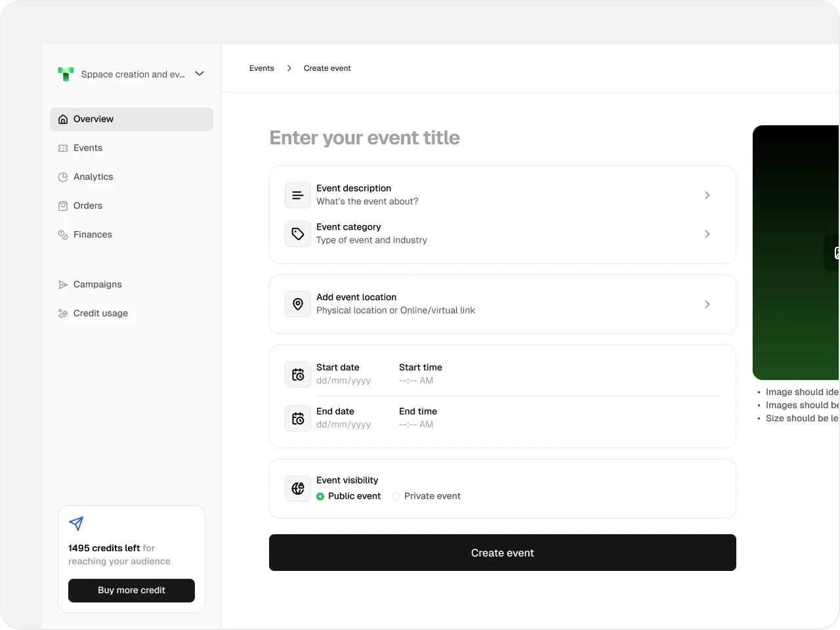The height and width of the screenshot is (630, 840).
Task: Click the "1495 credits left" text
Action: 104,548
